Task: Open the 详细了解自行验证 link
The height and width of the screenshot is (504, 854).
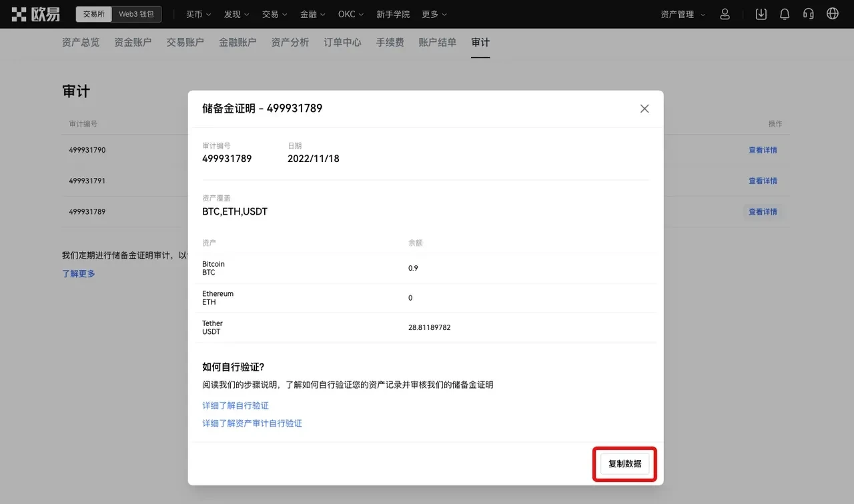Action: click(x=236, y=405)
